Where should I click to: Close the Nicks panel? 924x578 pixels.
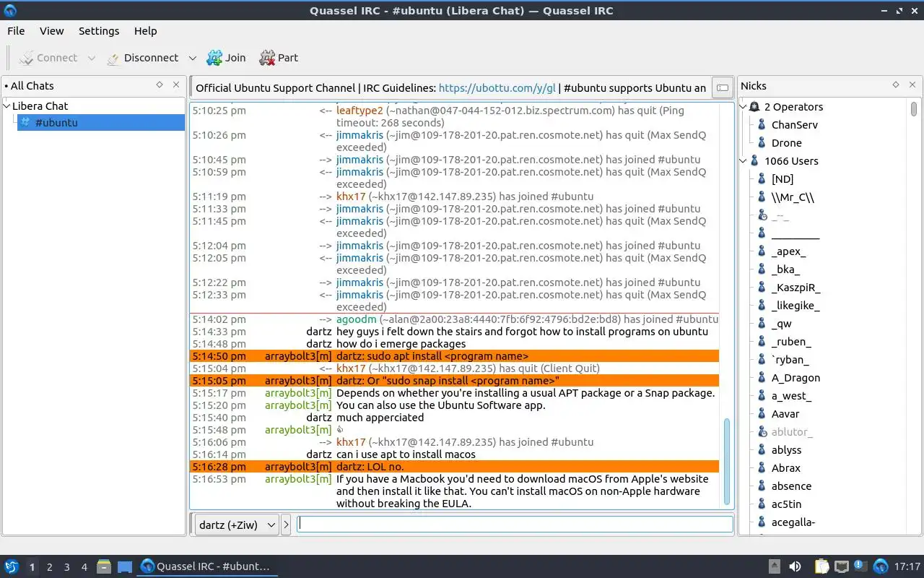click(912, 85)
